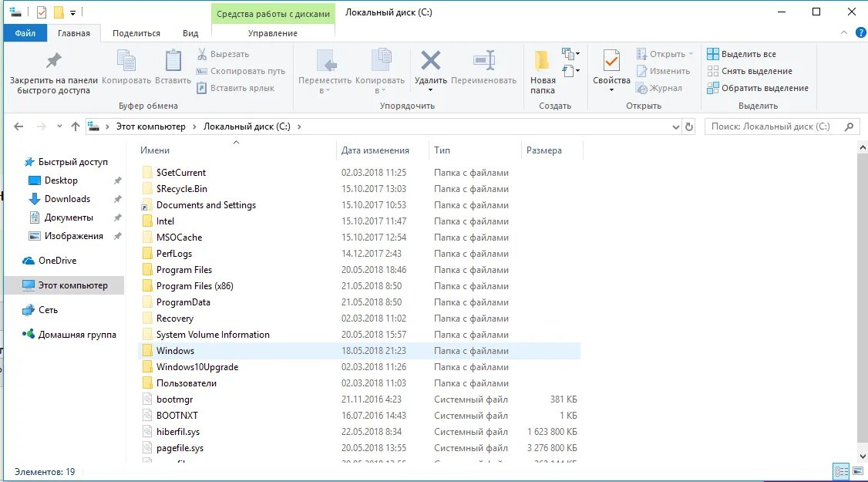Switch to Вид ribbon tab
The height and width of the screenshot is (482, 868).
click(x=190, y=33)
